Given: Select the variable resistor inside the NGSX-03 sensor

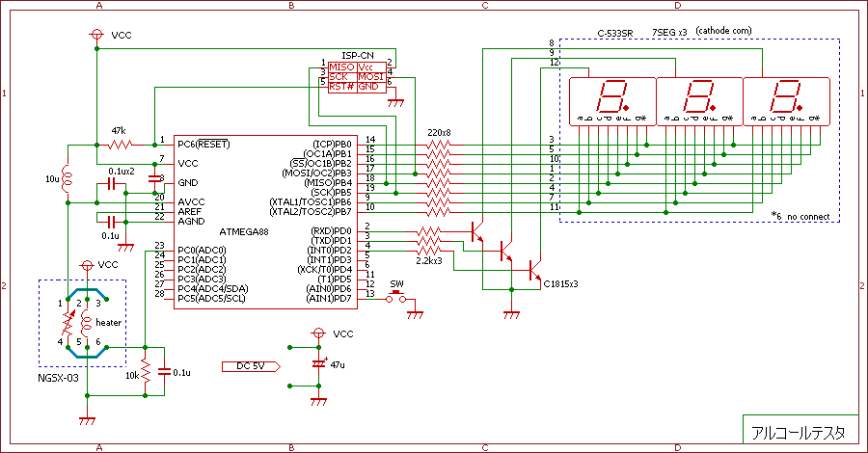Looking at the screenshot, I should coord(68,324).
